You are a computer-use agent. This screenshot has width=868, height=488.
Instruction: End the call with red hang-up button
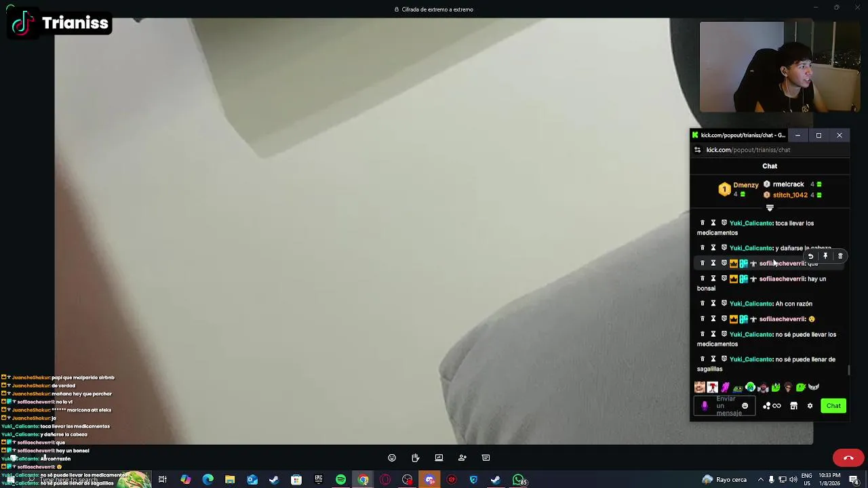tap(848, 457)
